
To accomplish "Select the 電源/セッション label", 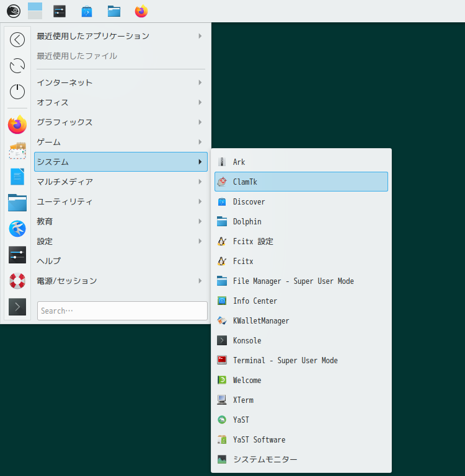I will [67, 281].
